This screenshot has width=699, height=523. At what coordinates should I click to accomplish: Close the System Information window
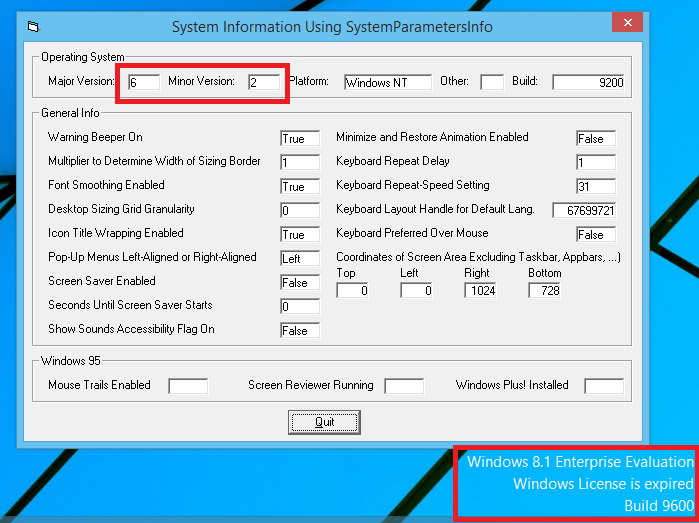(x=627, y=22)
